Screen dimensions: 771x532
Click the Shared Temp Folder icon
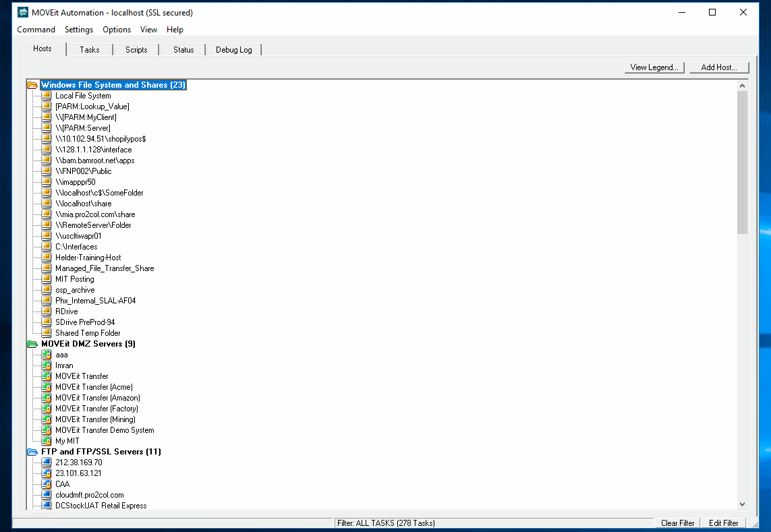(47, 333)
